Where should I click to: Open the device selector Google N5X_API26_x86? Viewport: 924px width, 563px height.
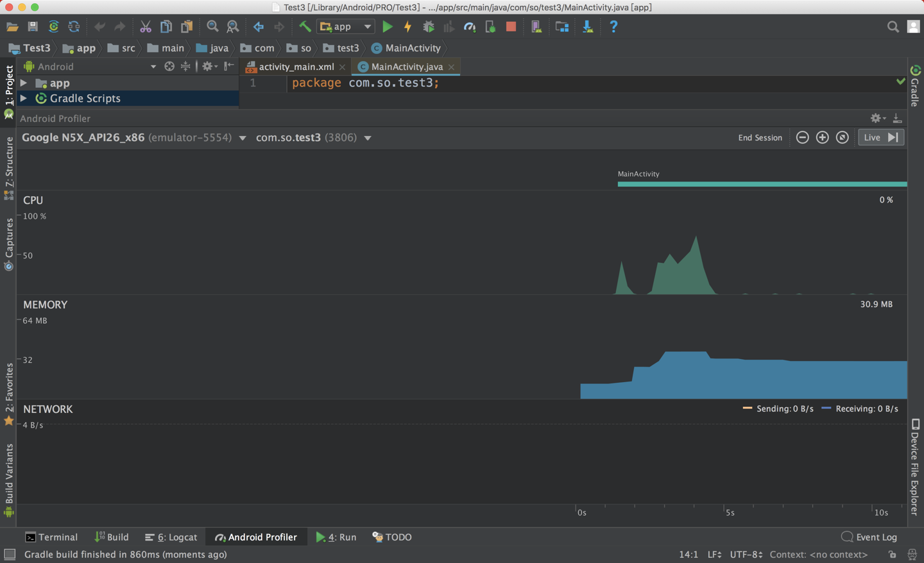coord(134,138)
